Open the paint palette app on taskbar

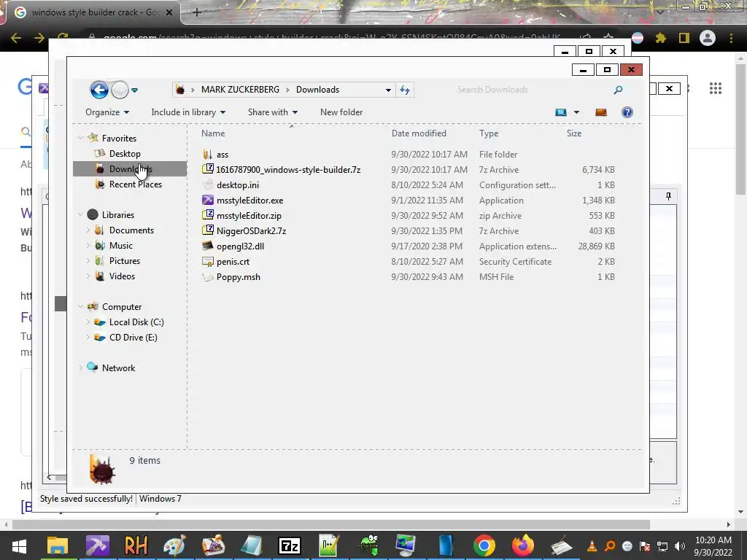[174, 545]
